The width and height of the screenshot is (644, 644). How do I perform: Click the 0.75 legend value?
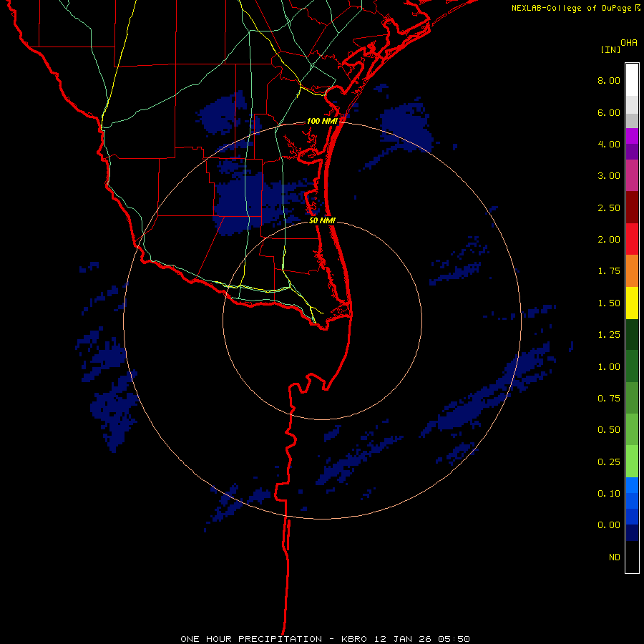coord(609,399)
